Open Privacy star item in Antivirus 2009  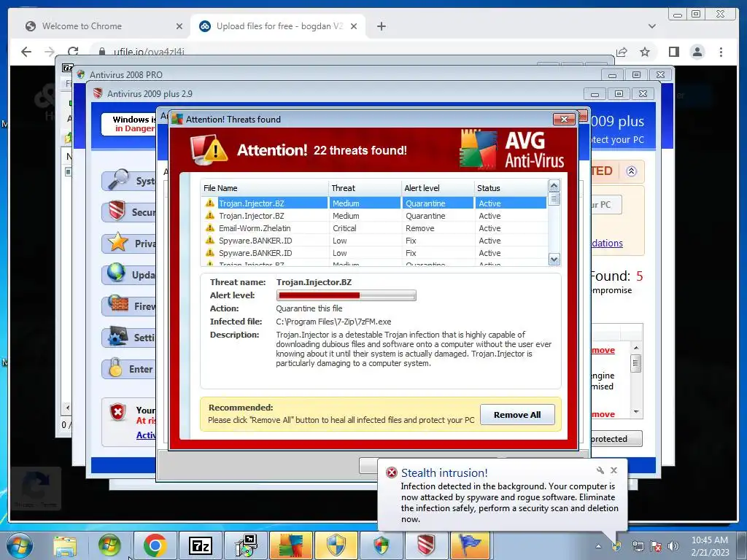click(x=128, y=244)
